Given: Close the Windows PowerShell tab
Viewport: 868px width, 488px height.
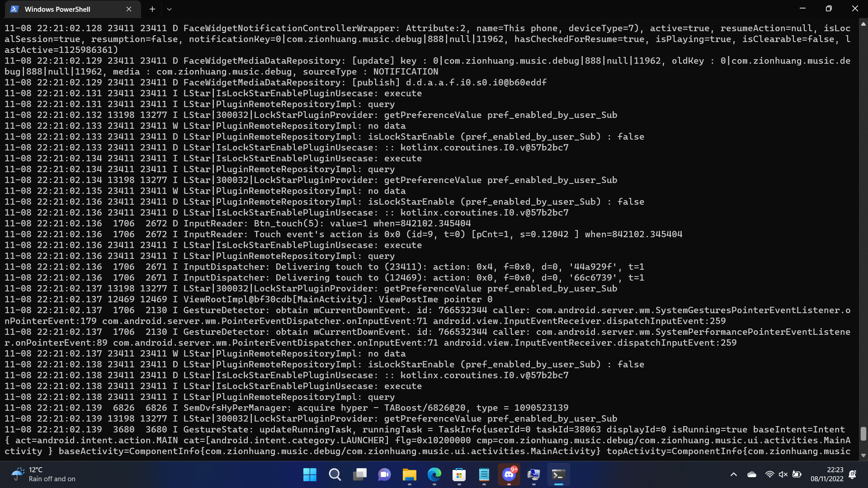Looking at the screenshot, I should point(129,9).
